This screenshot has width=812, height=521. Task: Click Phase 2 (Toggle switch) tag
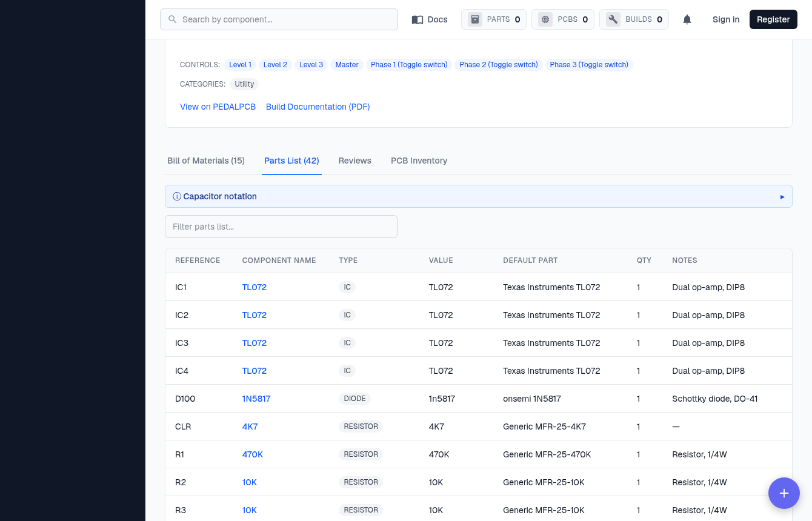(x=499, y=65)
